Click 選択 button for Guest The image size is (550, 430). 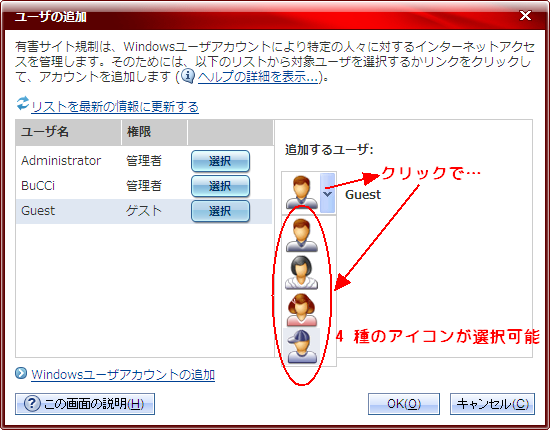[x=220, y=211]
